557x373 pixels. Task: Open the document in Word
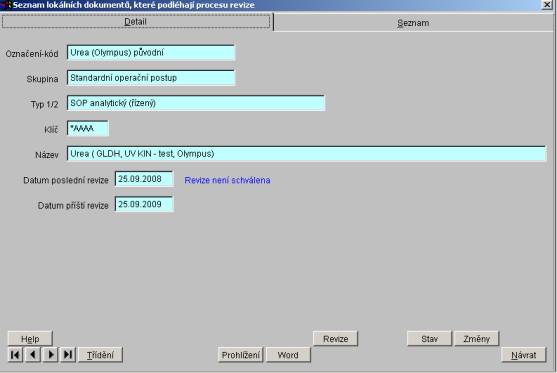tap(288, 355)
